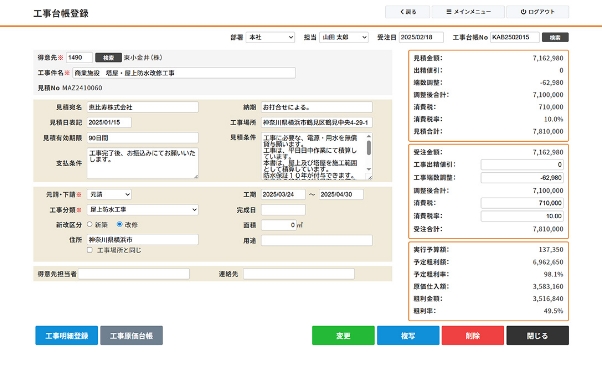Click the 連絡先 input field
This screenshot has width=602, height=376.
coord(299,274)
